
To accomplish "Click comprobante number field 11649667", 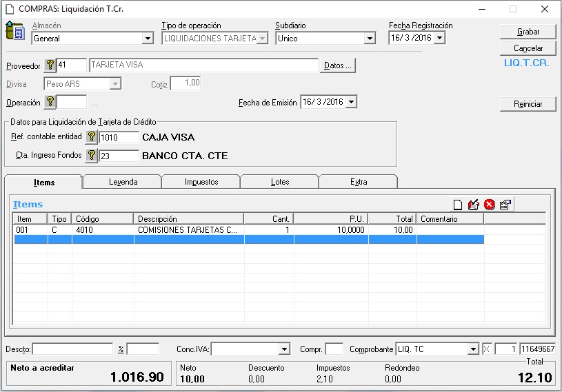I will [x=538, y=349].
